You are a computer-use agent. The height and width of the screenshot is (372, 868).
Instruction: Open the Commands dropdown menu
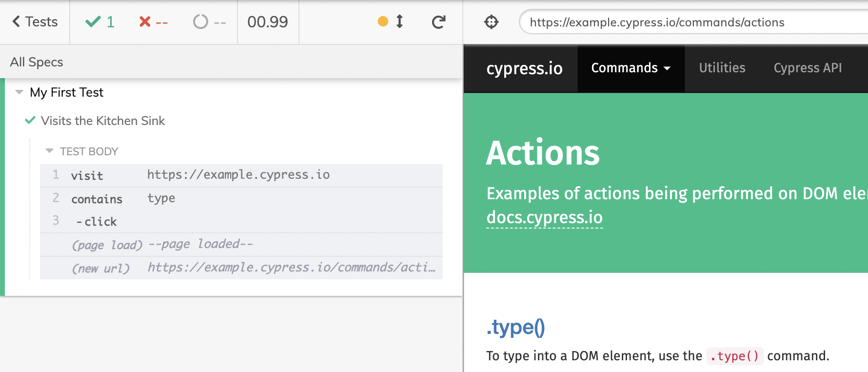[x=631, y=68]
